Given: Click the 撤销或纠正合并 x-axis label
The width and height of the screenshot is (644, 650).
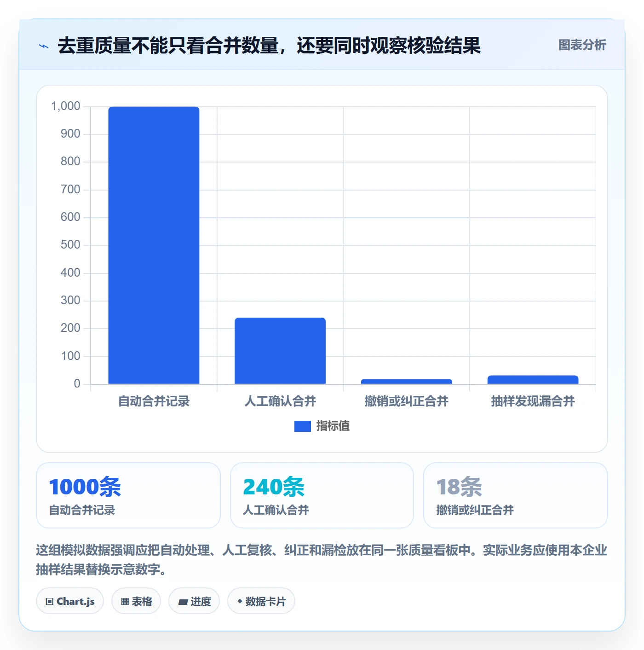Looking at the screenshot, I should [407, 401].
